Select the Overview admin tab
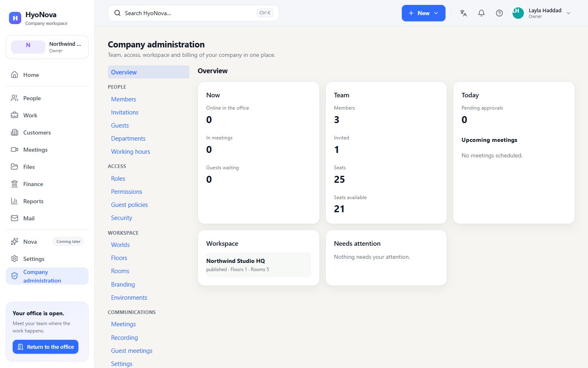Image resolution: width=588 pixels, height=368 pixels. click(x=149, y=72)
